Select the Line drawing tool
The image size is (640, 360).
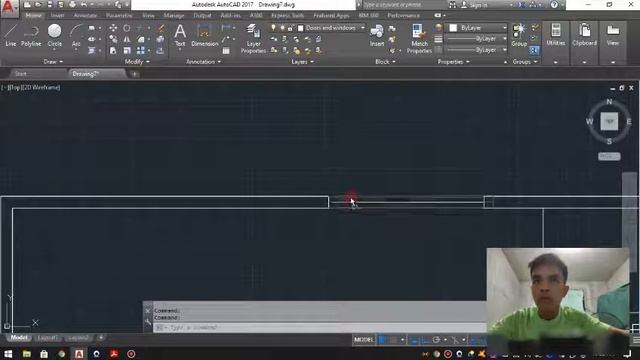[x=10, y=35]
